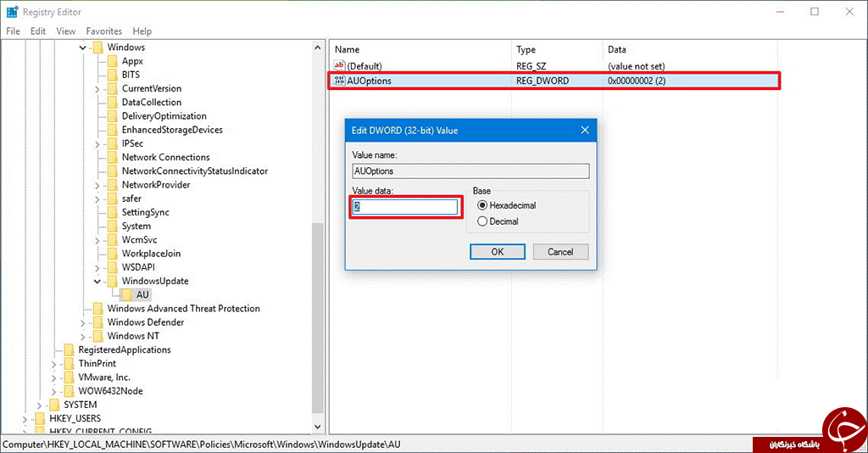
Task: Click the 0x00000002 (2) data value
Action: pos(637,81)
